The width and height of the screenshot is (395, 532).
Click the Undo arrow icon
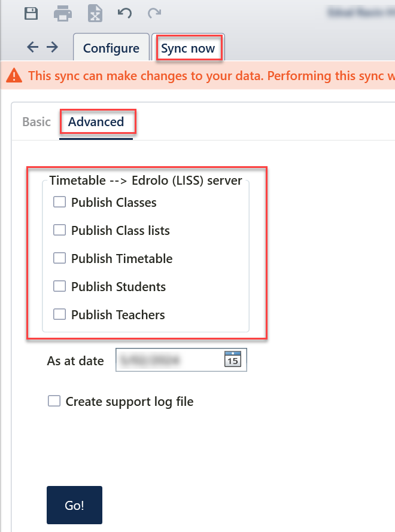tap(124, 13)
